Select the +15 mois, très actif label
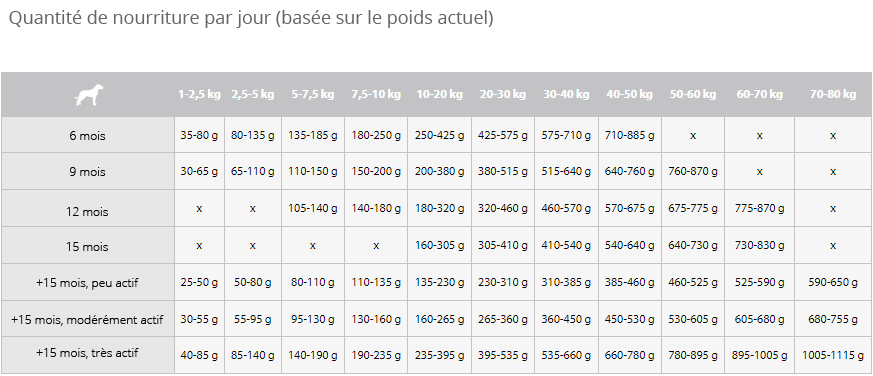The image size is (873, 376). [87, 353]
